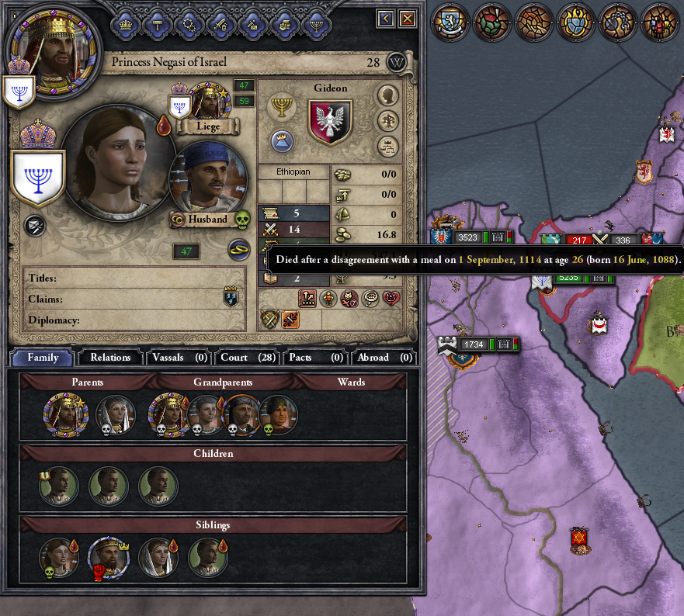
Task: Open the Vassals (0) tab
Action: point(179,358)
